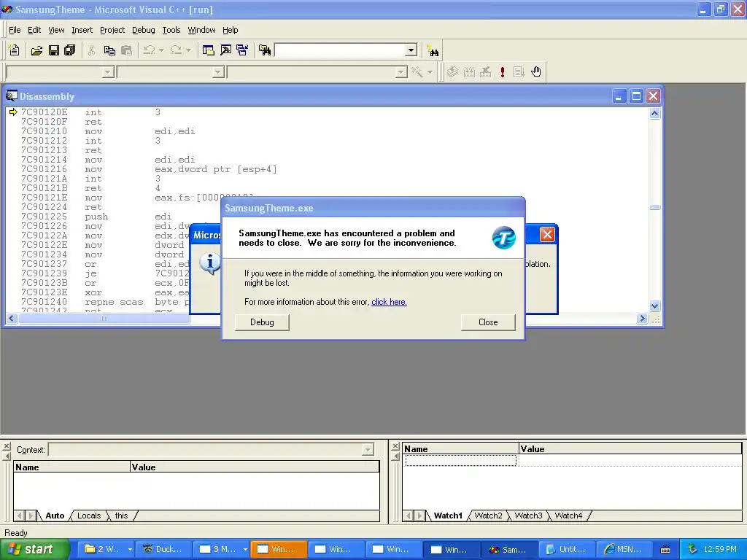Expand the Context dropdown in Variables panel
Image resolution: width=747 pixels, height=560 pixels.
tap(368, 449)
